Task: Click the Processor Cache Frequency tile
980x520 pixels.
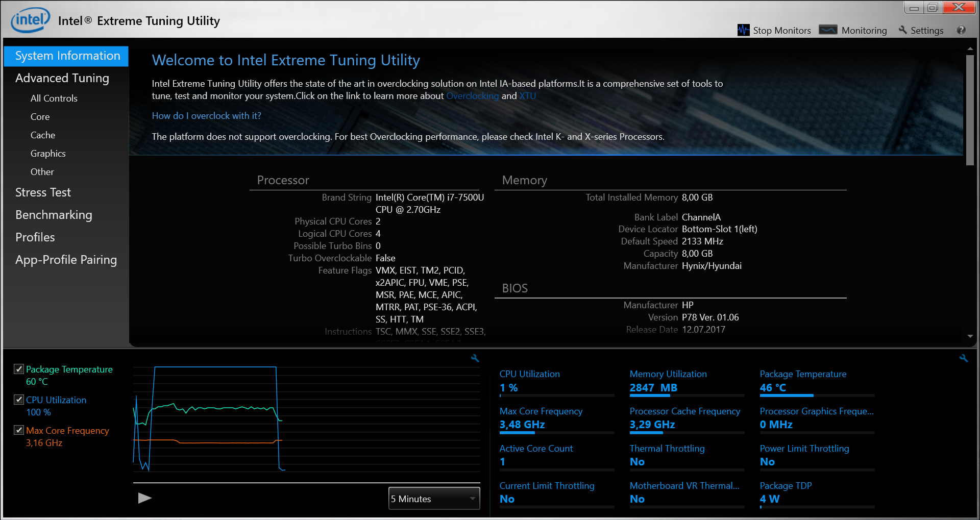Action: (687, 420)
